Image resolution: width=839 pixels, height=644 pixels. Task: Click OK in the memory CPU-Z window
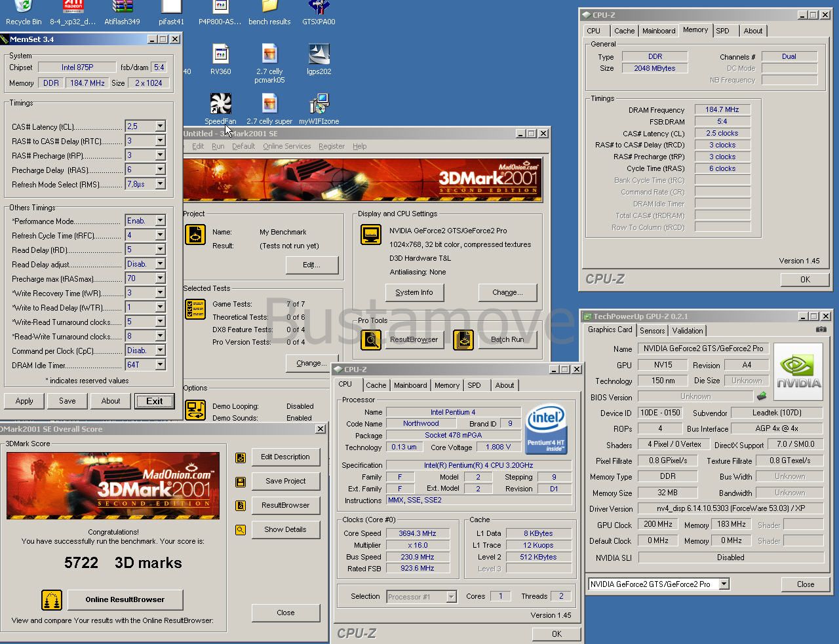[805, 279]
